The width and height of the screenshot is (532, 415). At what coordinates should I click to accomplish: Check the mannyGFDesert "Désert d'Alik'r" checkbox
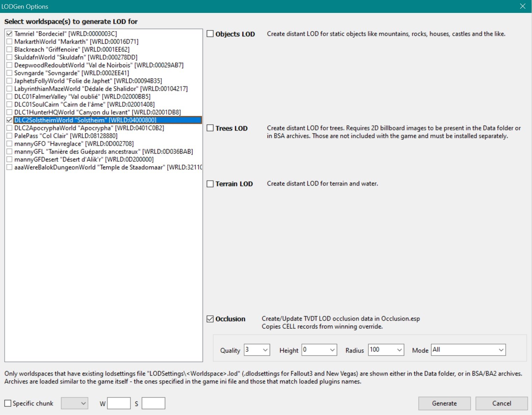[9, 160]
